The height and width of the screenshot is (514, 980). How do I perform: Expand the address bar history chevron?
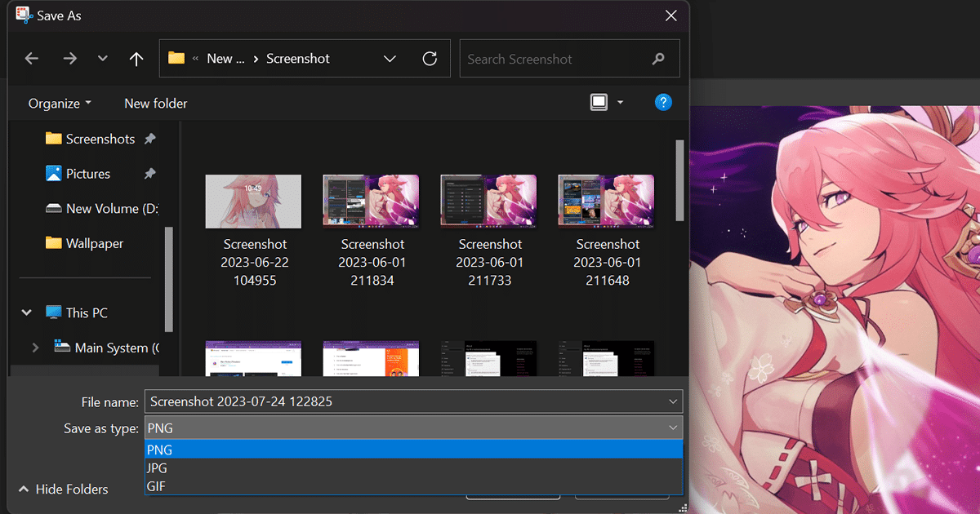[x=390, y=59]
